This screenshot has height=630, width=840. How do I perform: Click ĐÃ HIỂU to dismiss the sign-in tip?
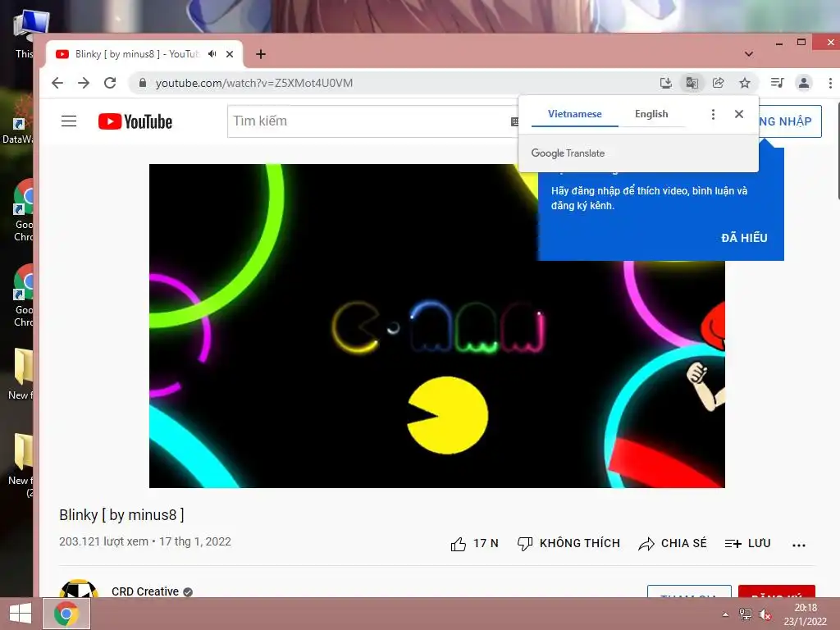(744, 238)
